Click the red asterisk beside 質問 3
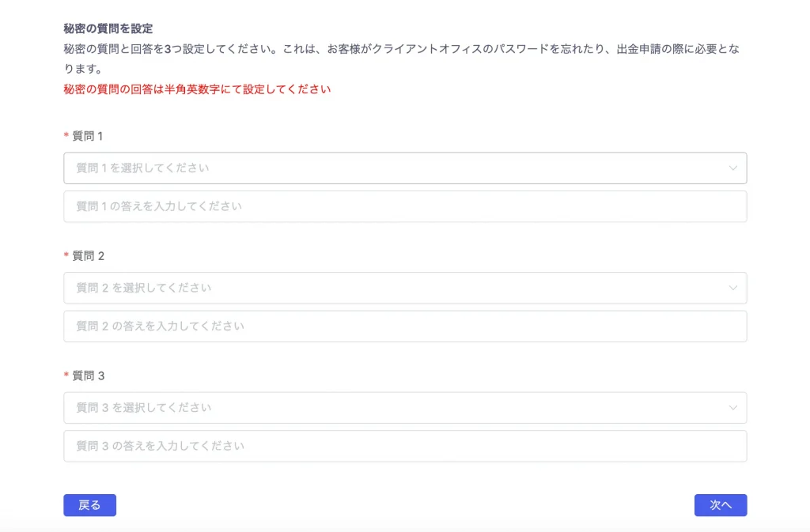Screen dimensions: 810x532 coord(66,375)
